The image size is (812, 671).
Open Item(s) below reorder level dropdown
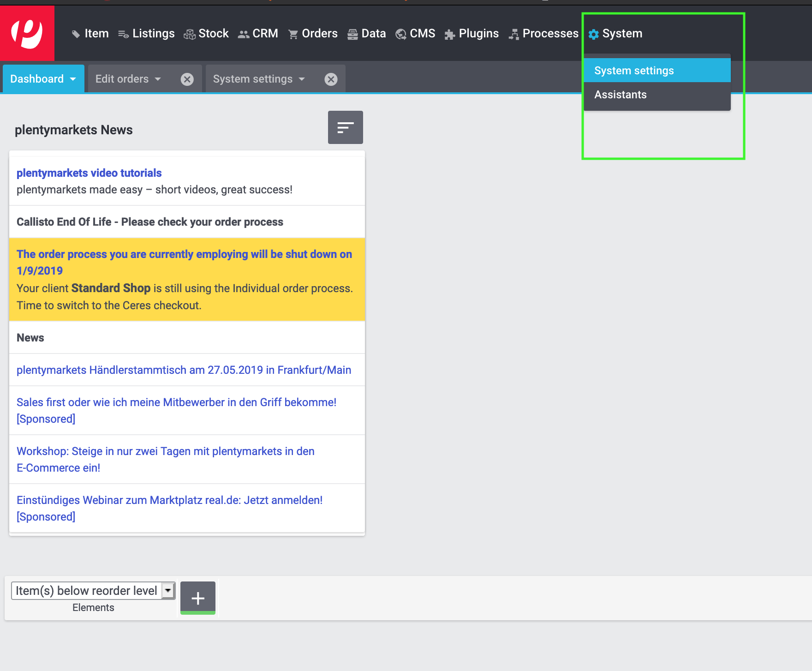tap(93, 591)
